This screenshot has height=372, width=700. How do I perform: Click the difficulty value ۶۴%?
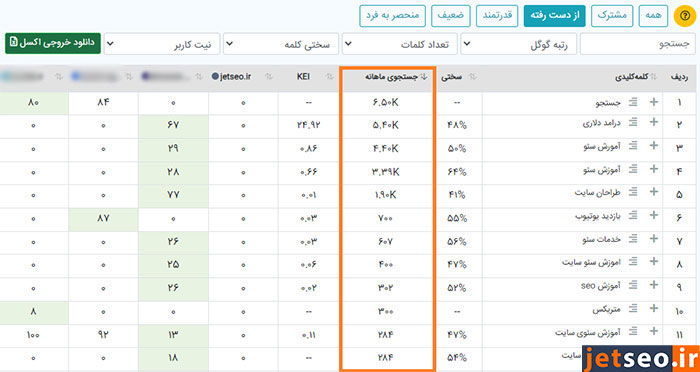click(x=457, y=172)
